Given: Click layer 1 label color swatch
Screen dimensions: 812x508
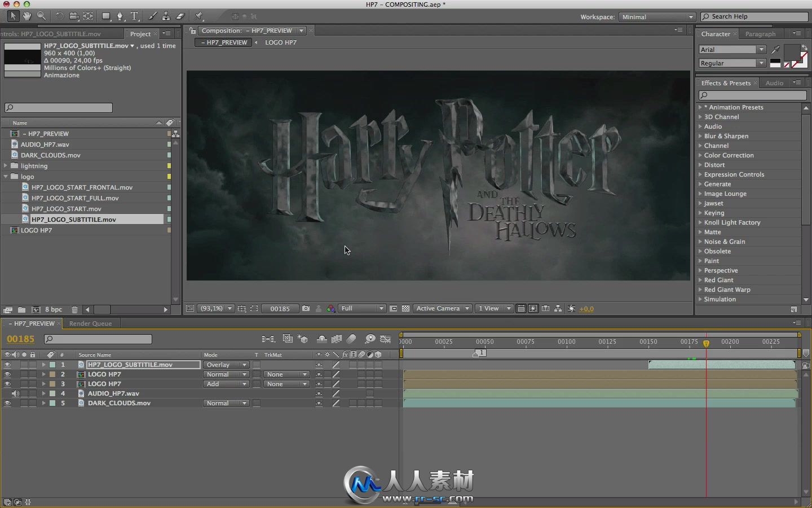Looking at the screenshot, I should tap(52, 365).
